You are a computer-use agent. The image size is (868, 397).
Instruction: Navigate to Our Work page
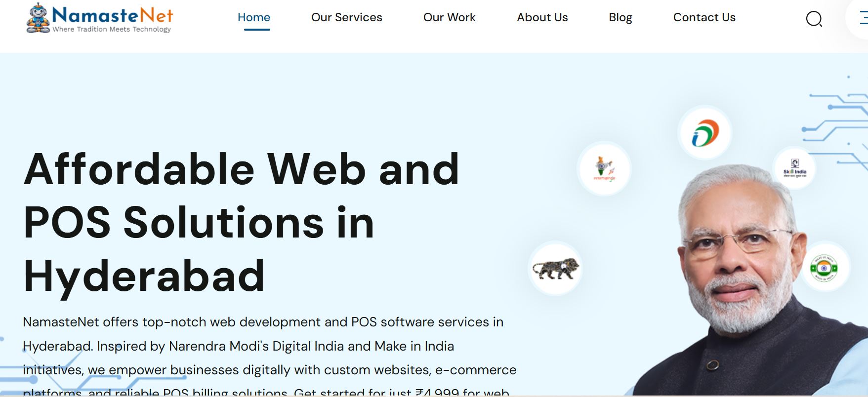pyautogui.click(x=449, y=17)
